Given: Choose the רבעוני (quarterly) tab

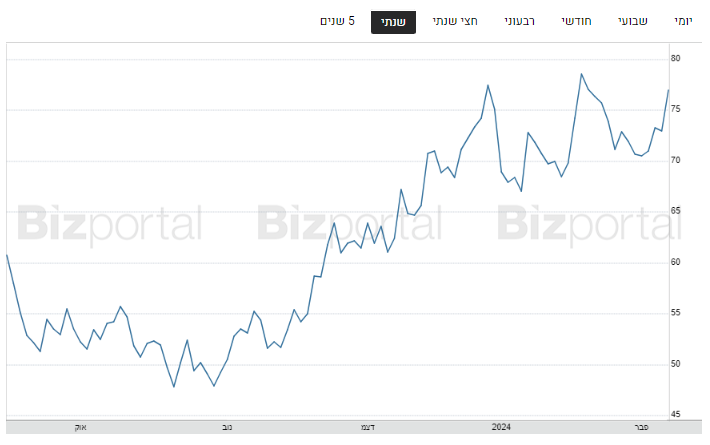Looking at the screenshot, I should 520,21.
